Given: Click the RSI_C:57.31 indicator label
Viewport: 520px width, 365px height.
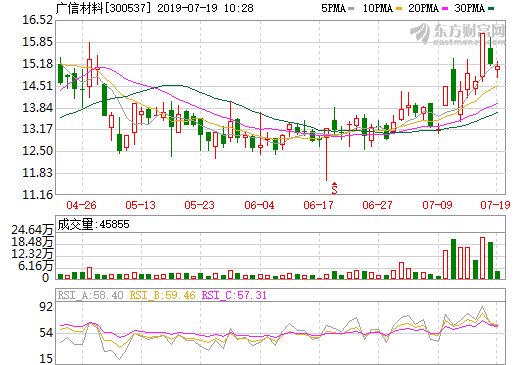Looking at the screenshot, I should pos(234,295).
